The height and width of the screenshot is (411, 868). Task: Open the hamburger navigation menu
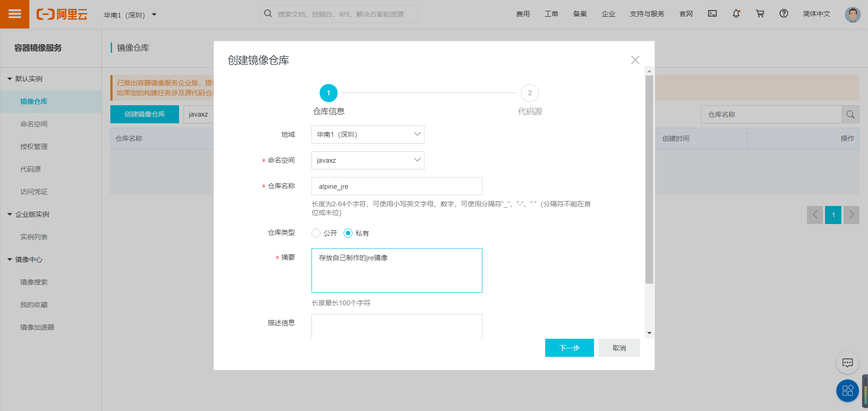(x=14, y=14)
